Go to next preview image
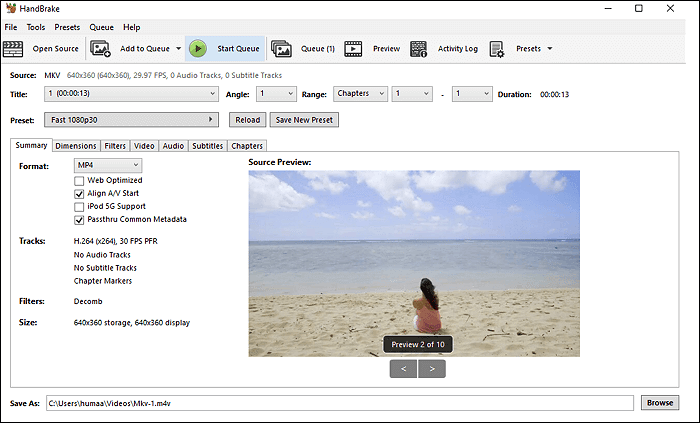 [433, 368]
